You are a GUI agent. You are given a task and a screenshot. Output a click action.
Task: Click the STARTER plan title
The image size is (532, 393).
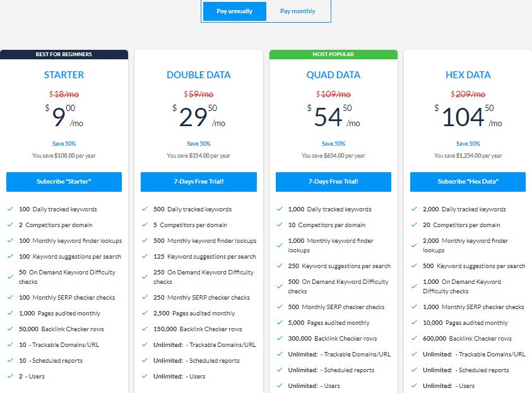coord(64,75)
